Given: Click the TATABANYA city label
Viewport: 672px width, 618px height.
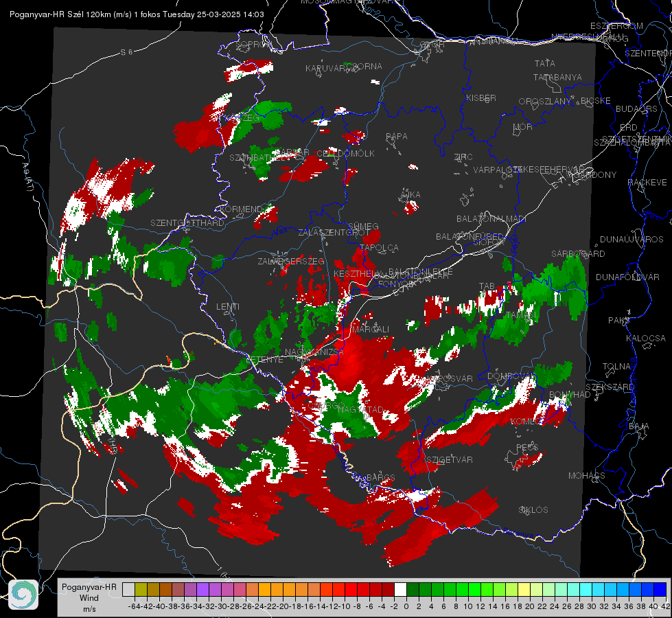Looking at the screenshot, I should [557, 77].
